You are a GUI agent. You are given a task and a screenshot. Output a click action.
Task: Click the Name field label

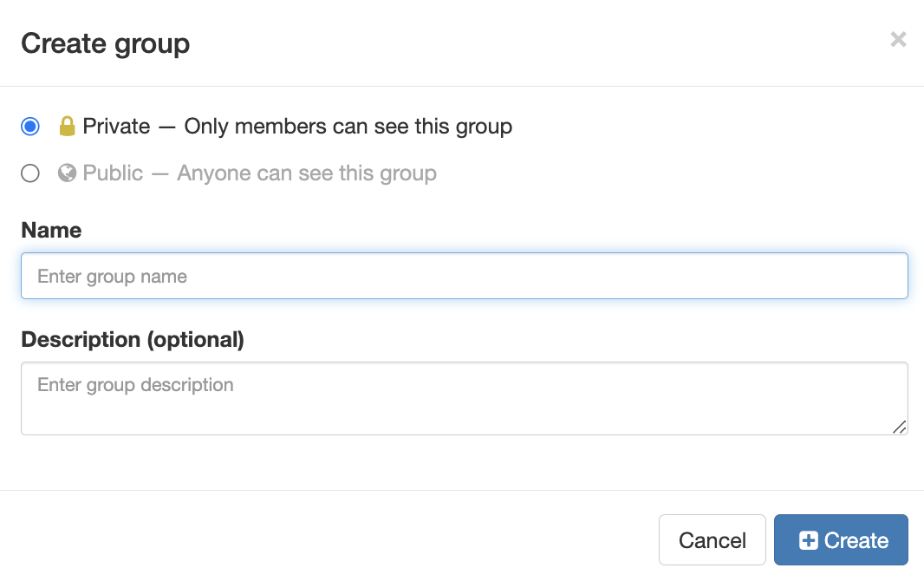(50, 230)
